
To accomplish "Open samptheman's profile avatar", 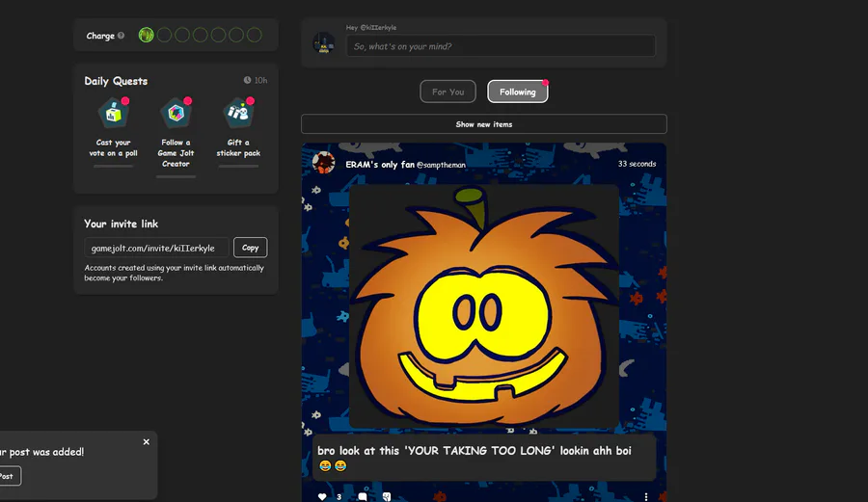I will tap(324, 163).
